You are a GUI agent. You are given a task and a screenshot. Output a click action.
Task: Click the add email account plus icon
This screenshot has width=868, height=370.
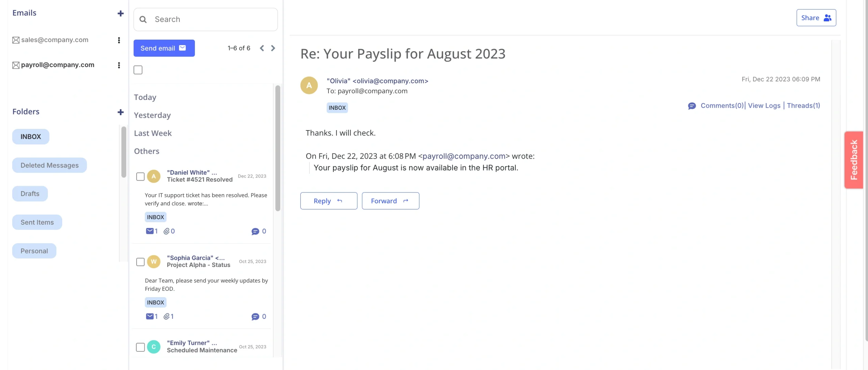(120, 13)
